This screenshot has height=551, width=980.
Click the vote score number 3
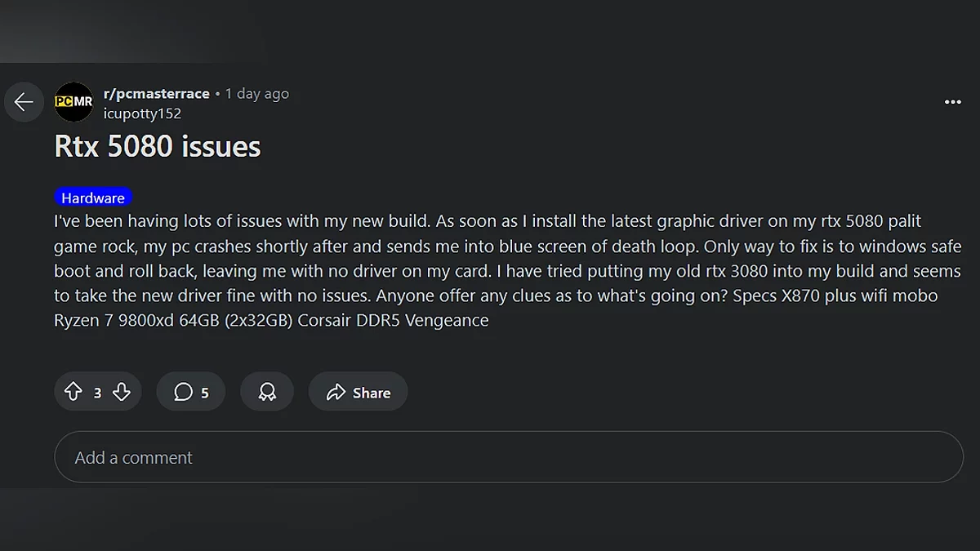pos(97,393)
